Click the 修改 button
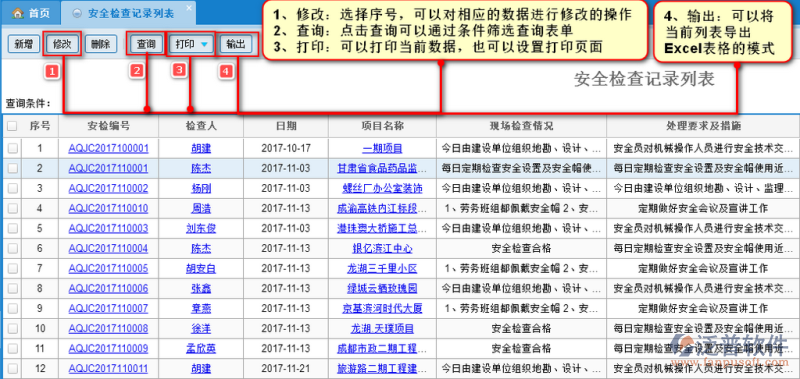This screenshot has height=379, width=800. [x=62, y=44]
